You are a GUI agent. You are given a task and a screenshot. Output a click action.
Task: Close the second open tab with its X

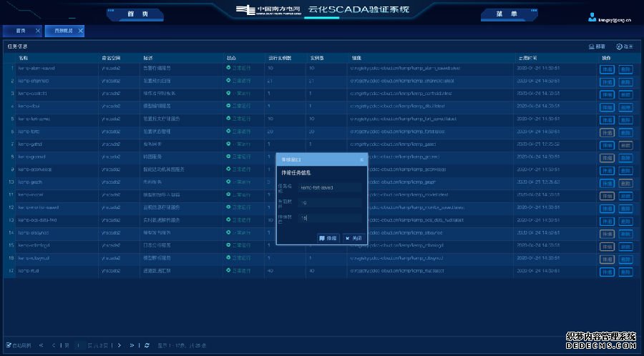pos(80,31)
